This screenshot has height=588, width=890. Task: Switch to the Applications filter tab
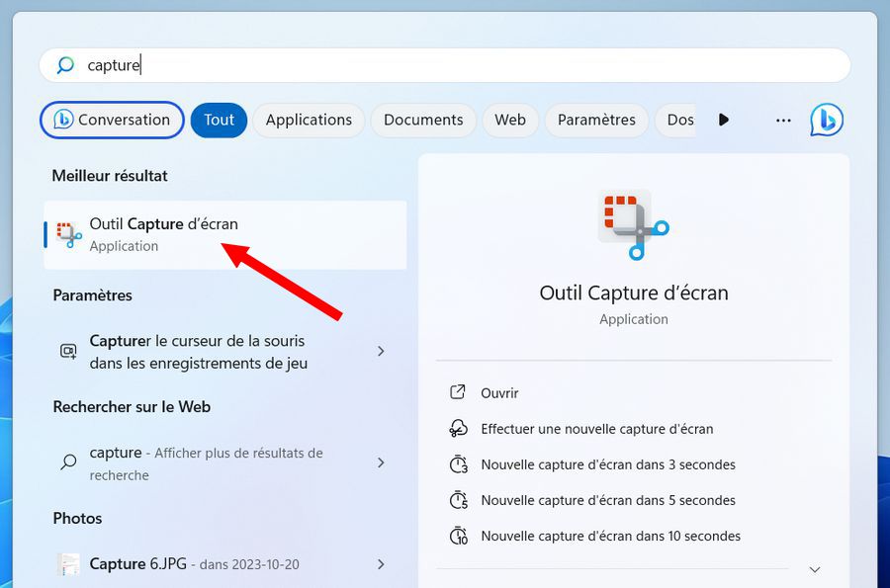309,120
